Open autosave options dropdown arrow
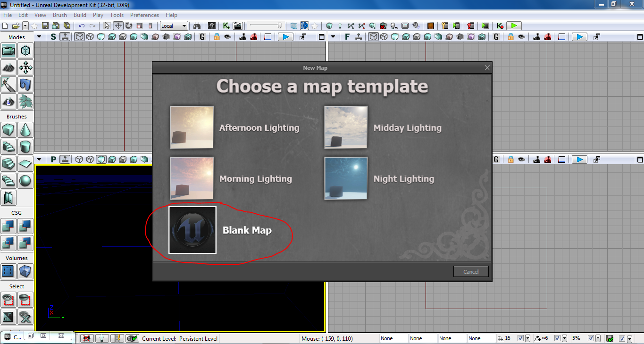 [629, 338]
